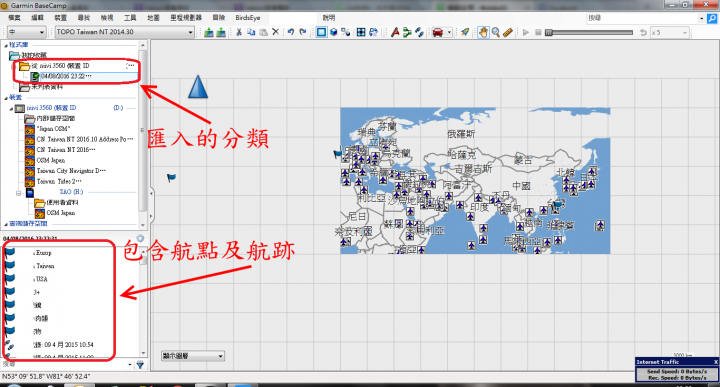Select the Taiwan waypoint in list
The width and height of the screenshot is (720, 387).
coord(44,266)
